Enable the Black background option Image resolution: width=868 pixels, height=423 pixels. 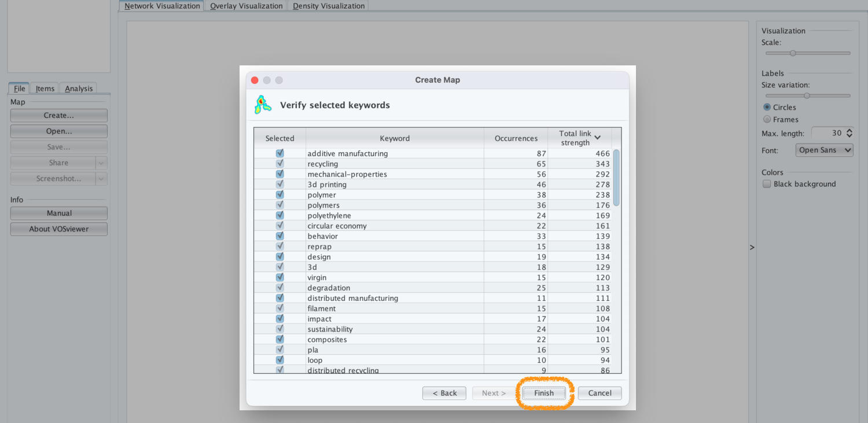767,184
